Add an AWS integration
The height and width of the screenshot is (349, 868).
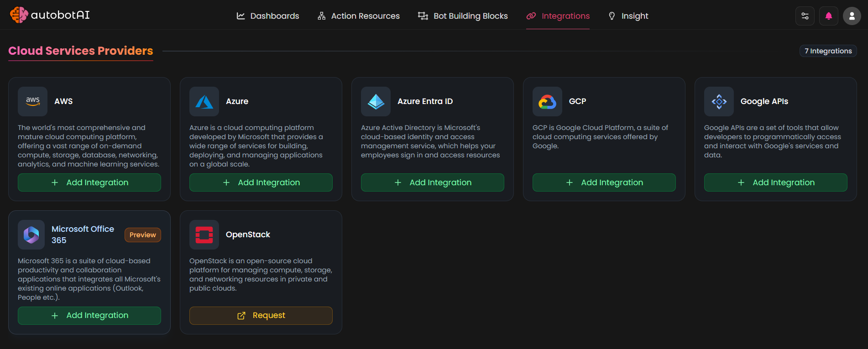point(89,182)
